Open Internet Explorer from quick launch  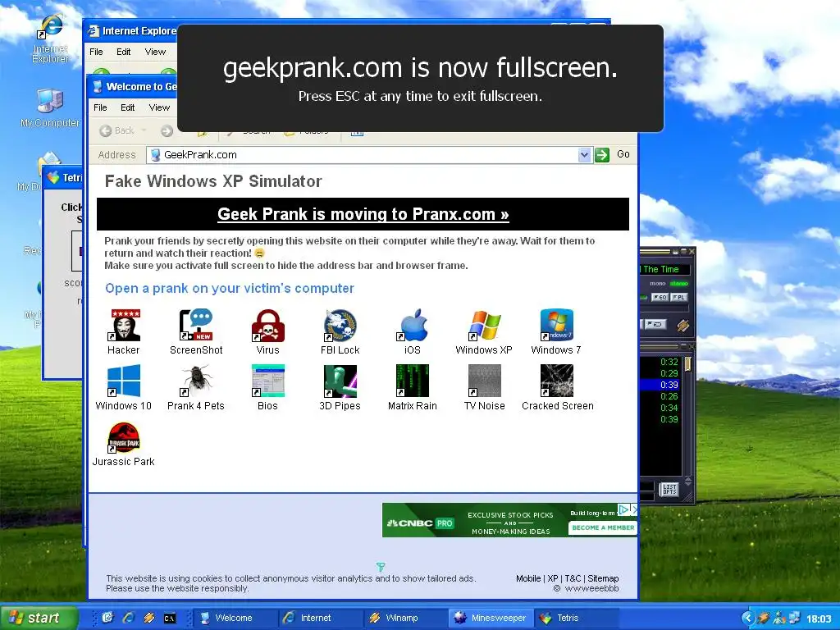[x=129, y=618]
